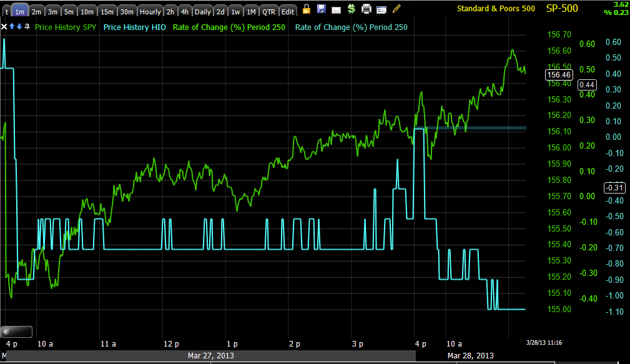Viewport: 630px width, 364px height.
Task: Select the 2m timeframe tab
Action: (x=36, y=12)
